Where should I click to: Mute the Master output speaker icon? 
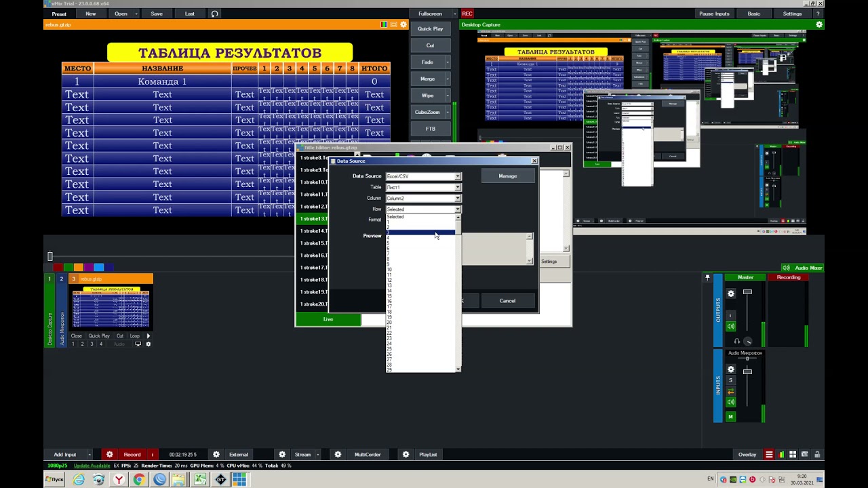(731, 326)
